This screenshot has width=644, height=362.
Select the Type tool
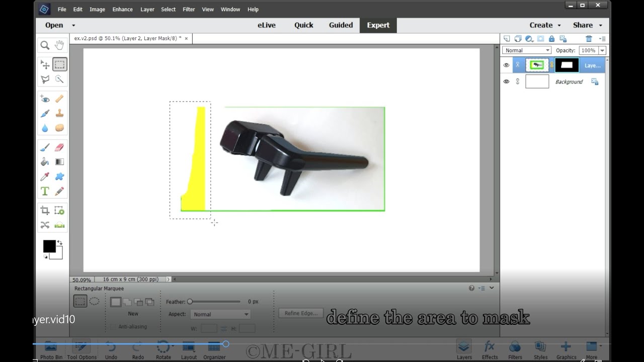point(45,191)
